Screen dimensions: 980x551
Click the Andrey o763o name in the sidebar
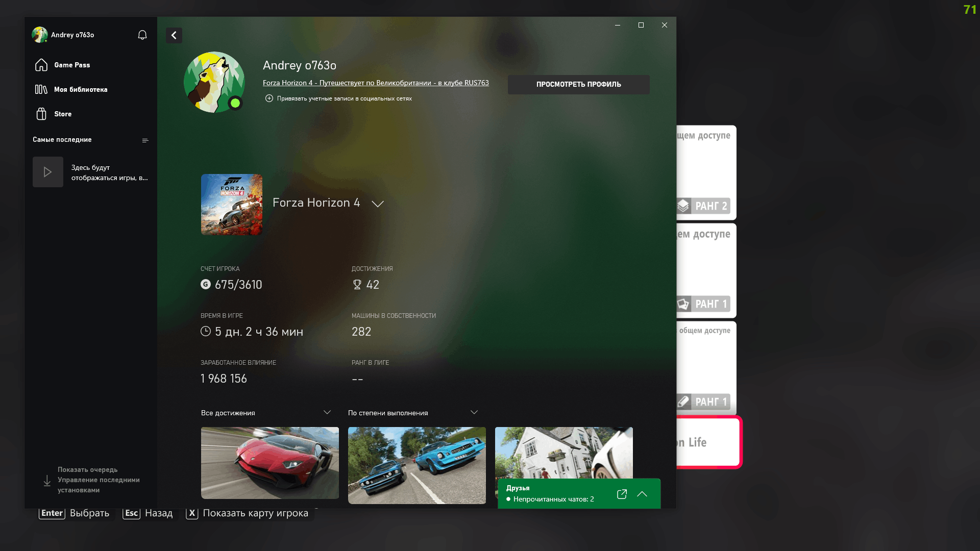click(72, 35)
